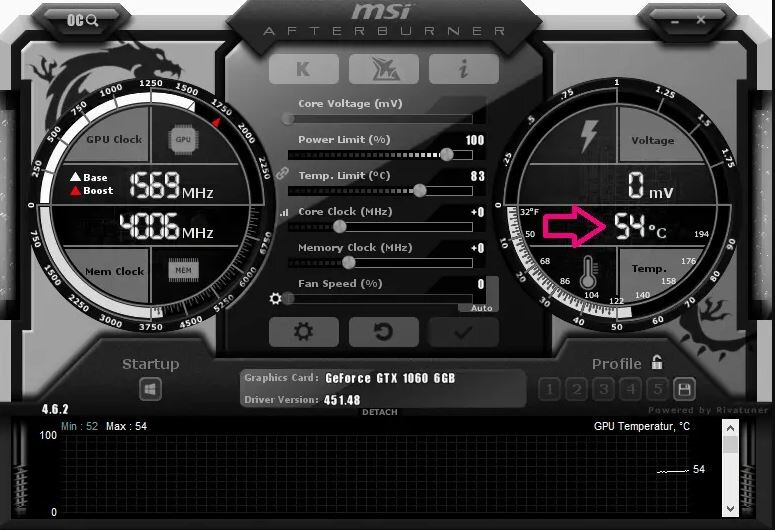The width and height of the screenshot is (775, 530).
Task: Click the Core Clock slider handle
Action: (340, 226)
